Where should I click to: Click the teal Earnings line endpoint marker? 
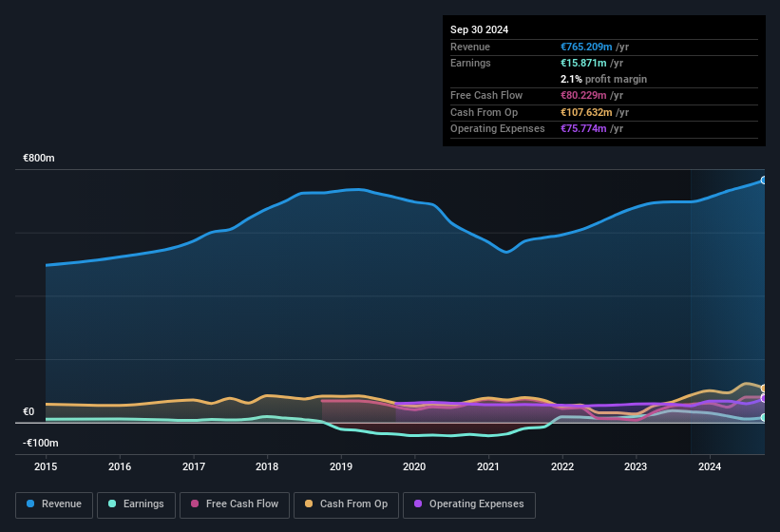tap(764, 417)
